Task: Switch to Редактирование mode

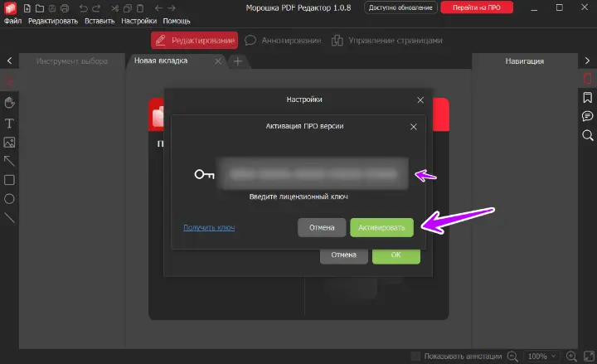Action: click(195, 41)
